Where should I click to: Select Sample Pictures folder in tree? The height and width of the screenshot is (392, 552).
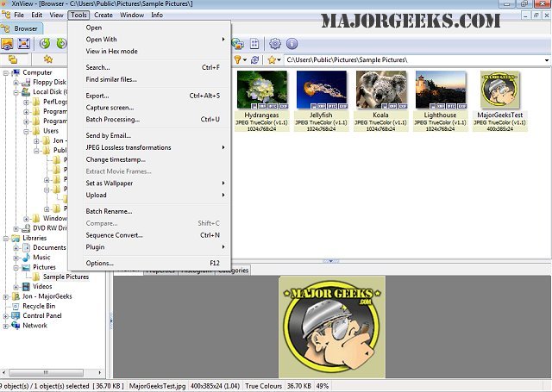pos(66,277)
